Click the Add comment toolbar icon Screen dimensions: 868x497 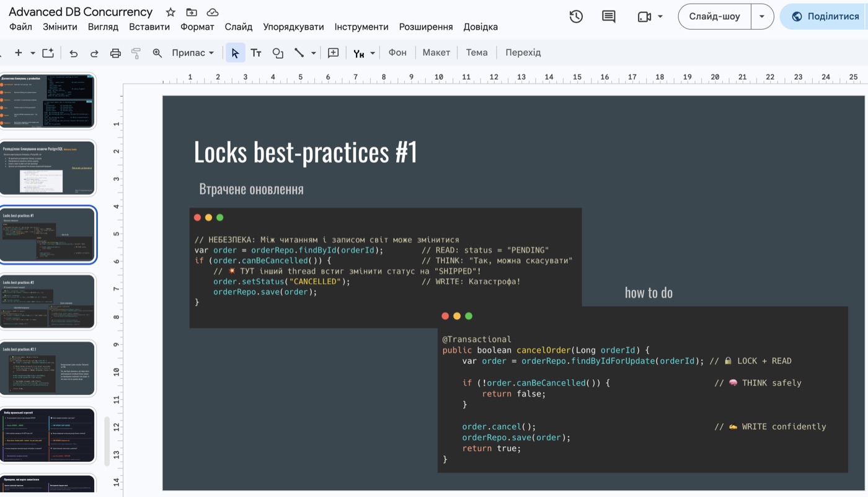tap(334, 53)
